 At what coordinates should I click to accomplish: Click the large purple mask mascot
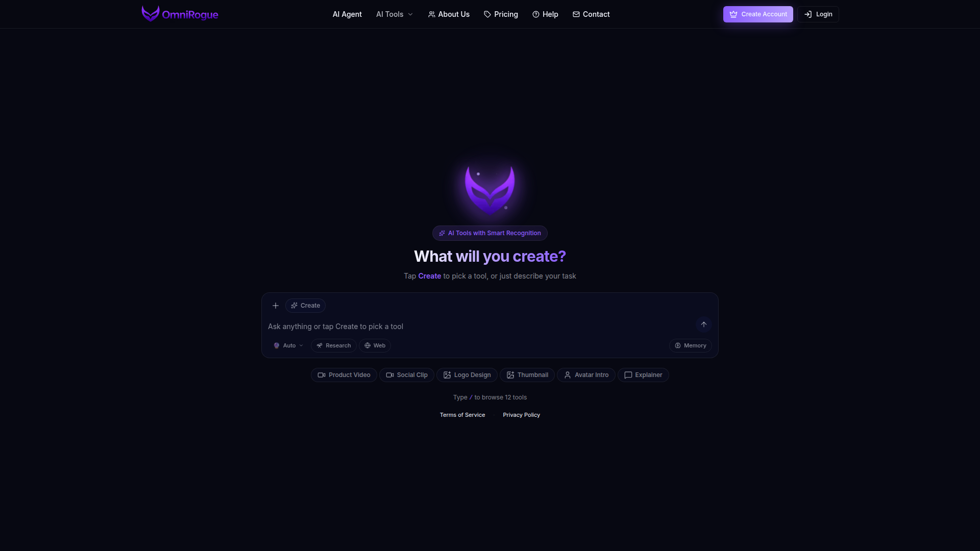(490, 188)
